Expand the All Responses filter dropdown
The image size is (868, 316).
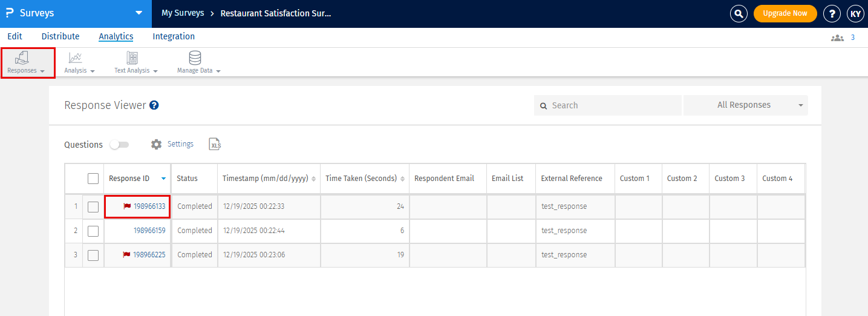pyautogui.click(x=745, y=105)
